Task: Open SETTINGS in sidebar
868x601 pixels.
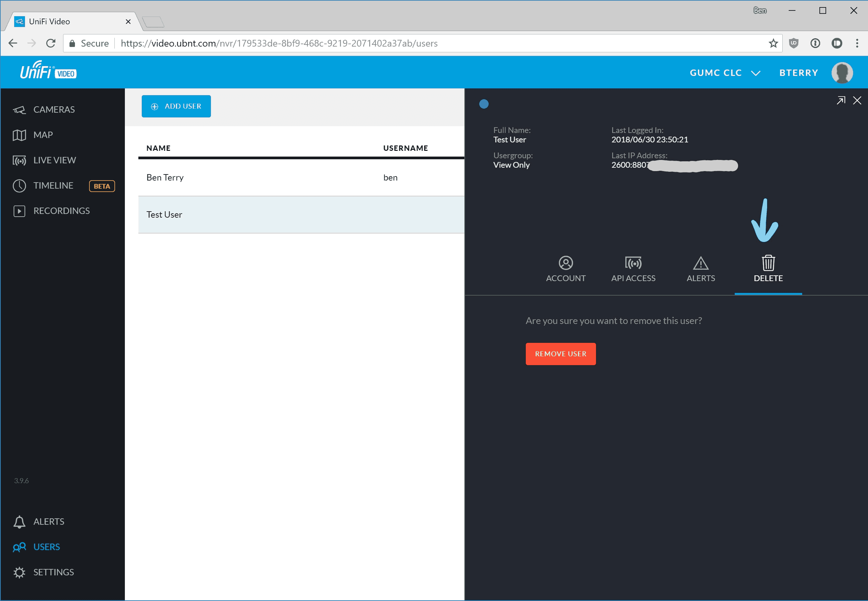Action: point(53,571)
